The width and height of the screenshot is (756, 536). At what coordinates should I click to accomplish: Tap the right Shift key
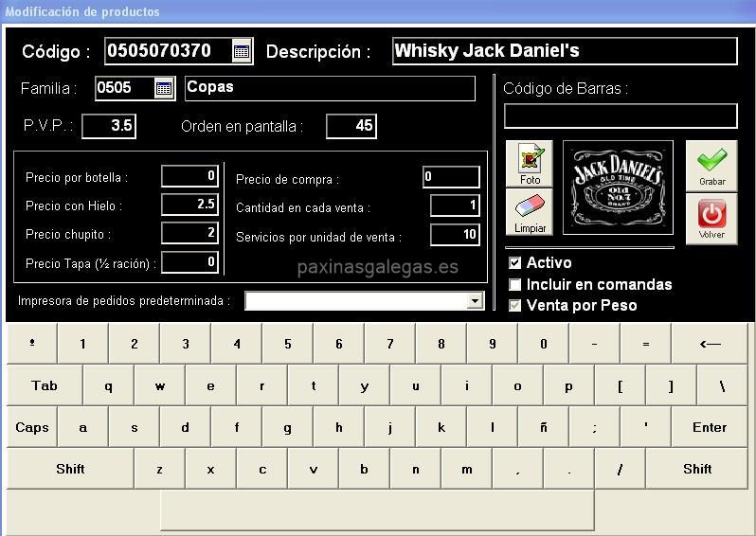[x=696, y=469]
